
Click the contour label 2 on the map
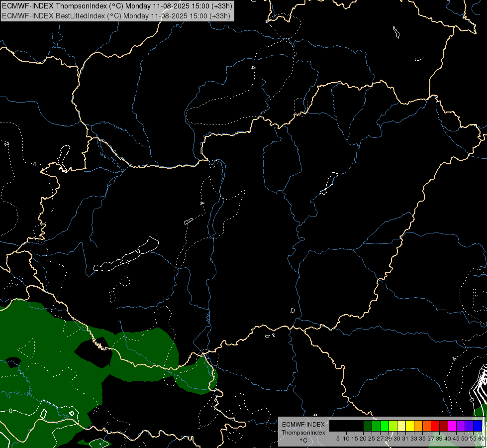(x=6, y=144)
